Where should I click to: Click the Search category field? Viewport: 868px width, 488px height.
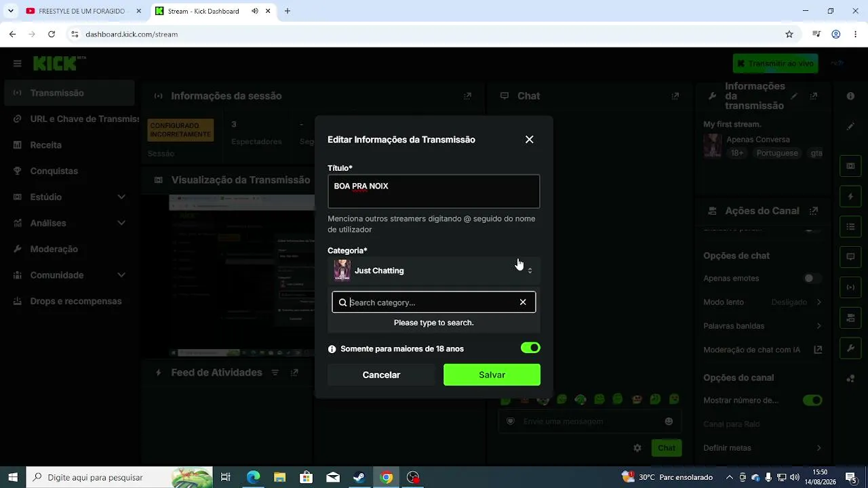433,302
